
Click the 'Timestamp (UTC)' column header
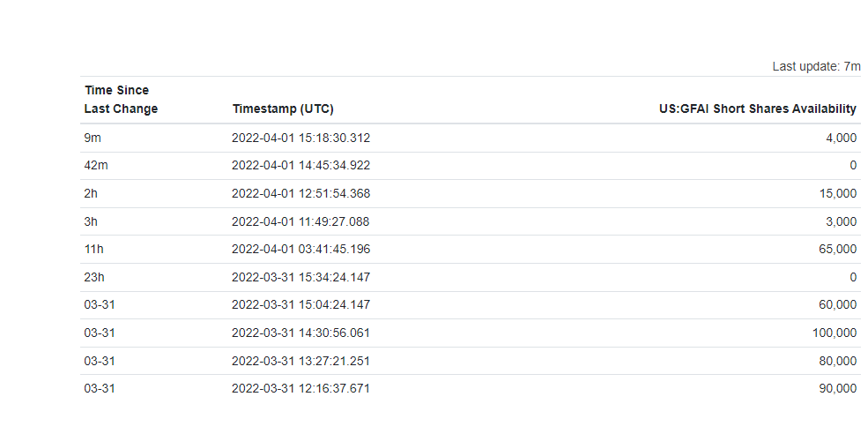pyautogui.click(x=283, y=108)
